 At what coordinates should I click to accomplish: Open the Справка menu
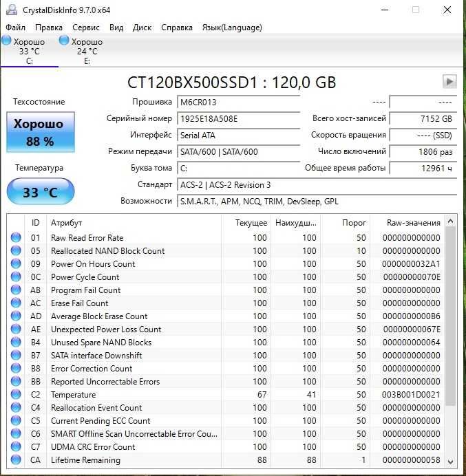(x=176, y=28)
